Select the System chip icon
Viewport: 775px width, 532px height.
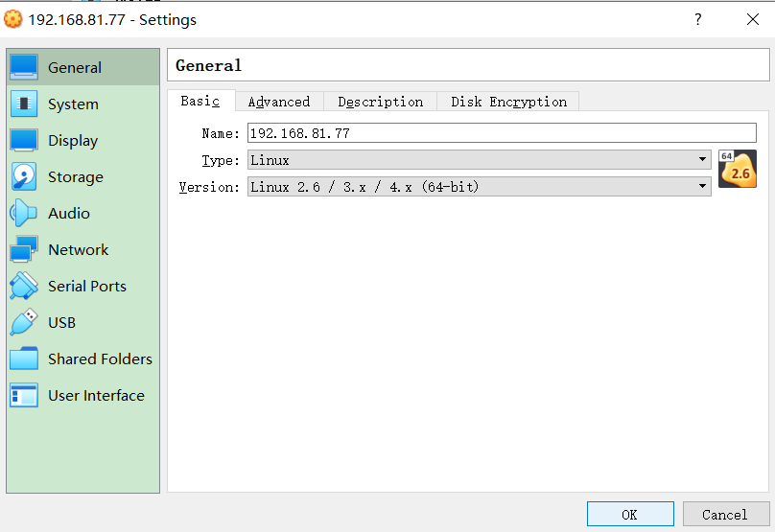pos(24,104)
